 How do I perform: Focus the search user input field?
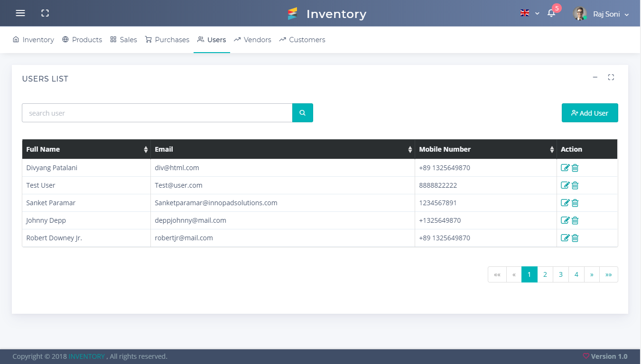click(157, 113)
